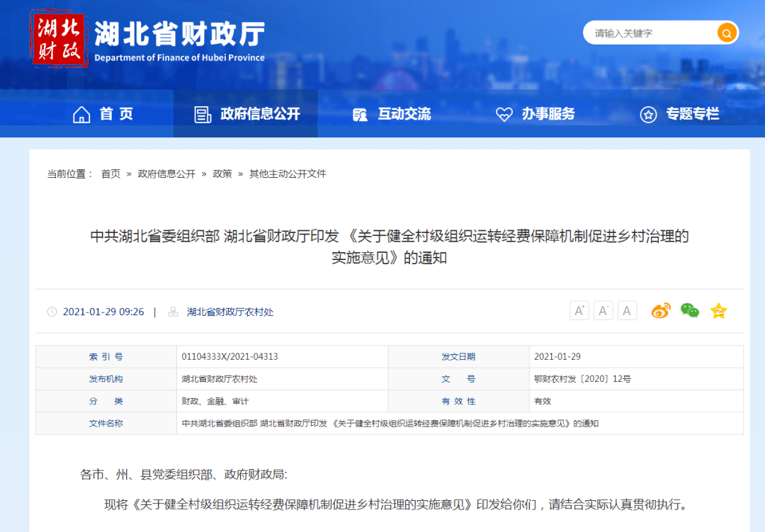Viewport: 765px width, 532px height.
Task: Increase font size with A+ button
Action: tap(579, 310)
